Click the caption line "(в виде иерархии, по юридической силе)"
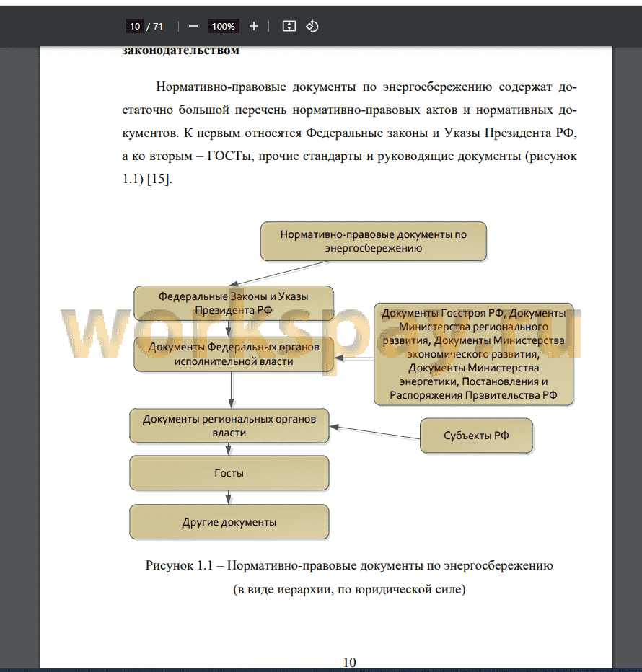 (x=350, y=589)
